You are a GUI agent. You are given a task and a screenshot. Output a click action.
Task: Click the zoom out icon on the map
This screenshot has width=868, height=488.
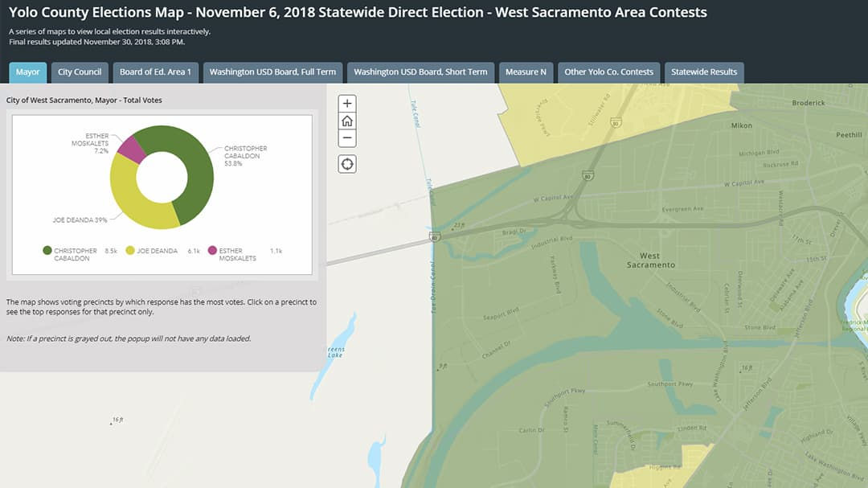click(x=346, y=138)
